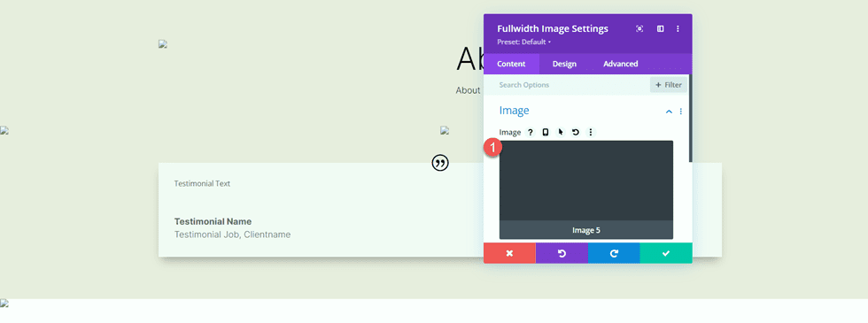Click the responsive phone icon for Image
The height and width of the screenshot is (323, 868).
[546, 132]
